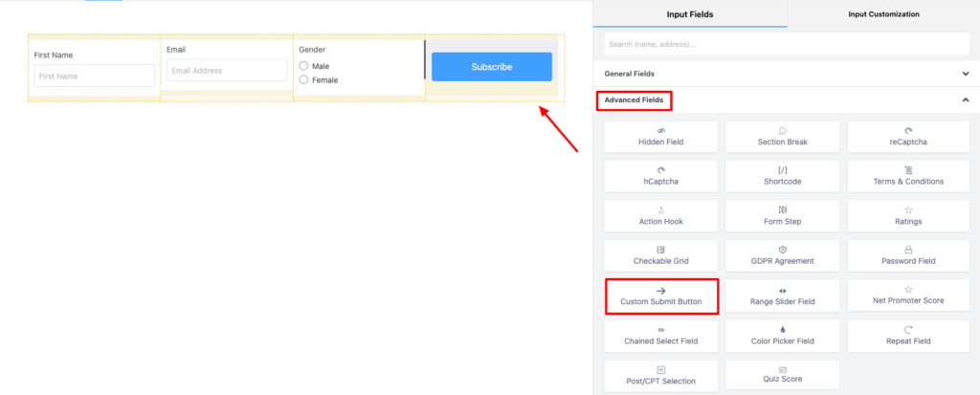Select the Male radio option
The height and width of the screenshot is (395, 980).
coord(303,66)
